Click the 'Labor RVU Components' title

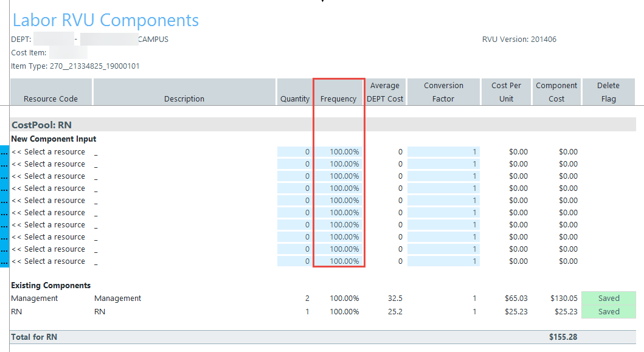click(x=106, y=20)
